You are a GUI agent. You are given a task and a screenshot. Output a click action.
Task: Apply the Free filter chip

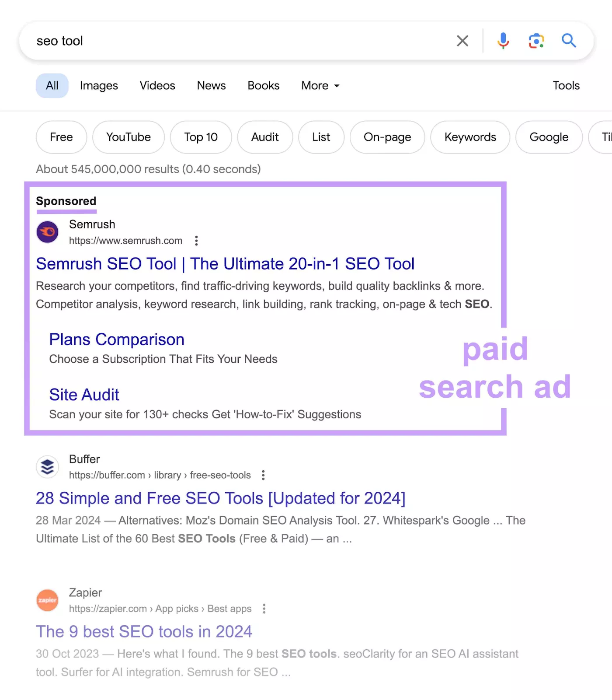61,137
